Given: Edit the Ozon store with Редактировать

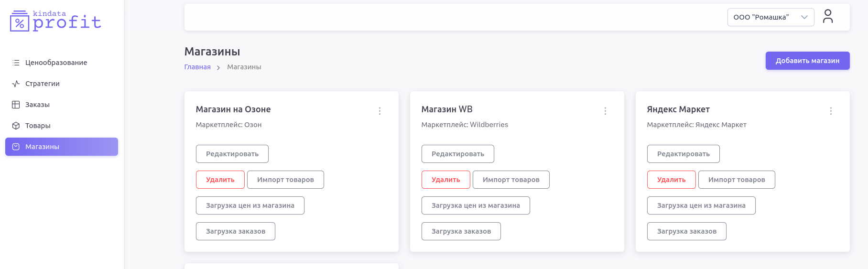Looking at the screenshot, I should click(232, 154).
